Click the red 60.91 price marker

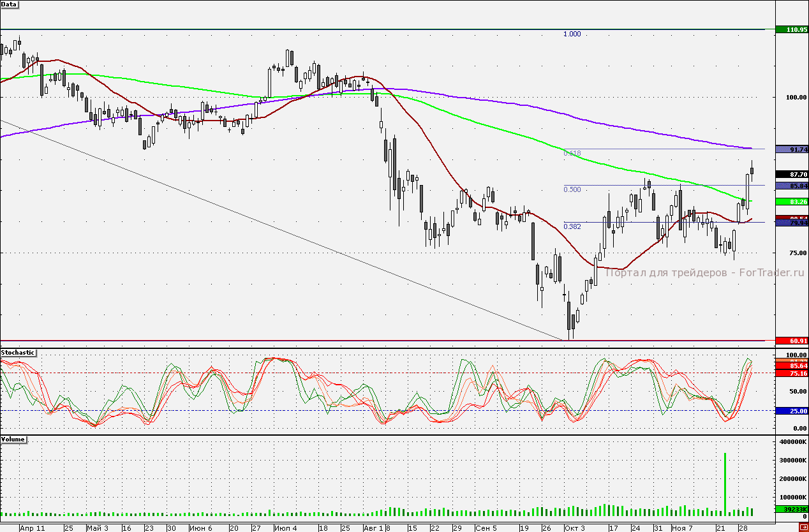click(791, 341)
